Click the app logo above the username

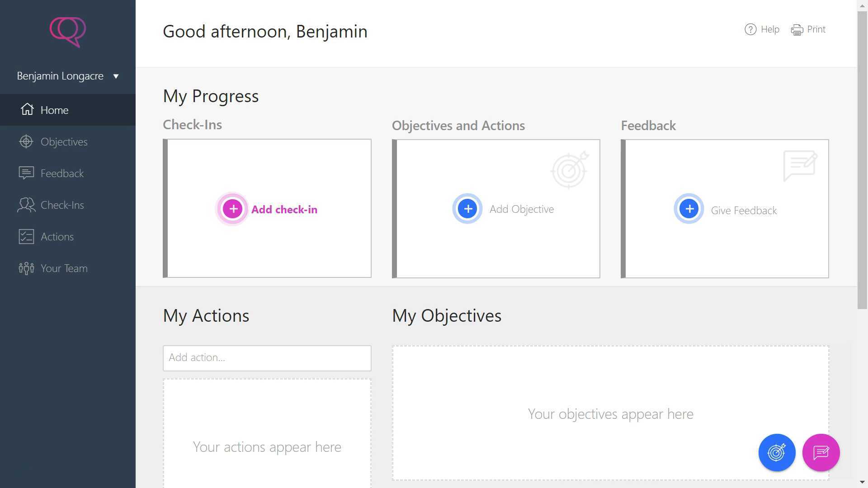click(x=68, y=32)
